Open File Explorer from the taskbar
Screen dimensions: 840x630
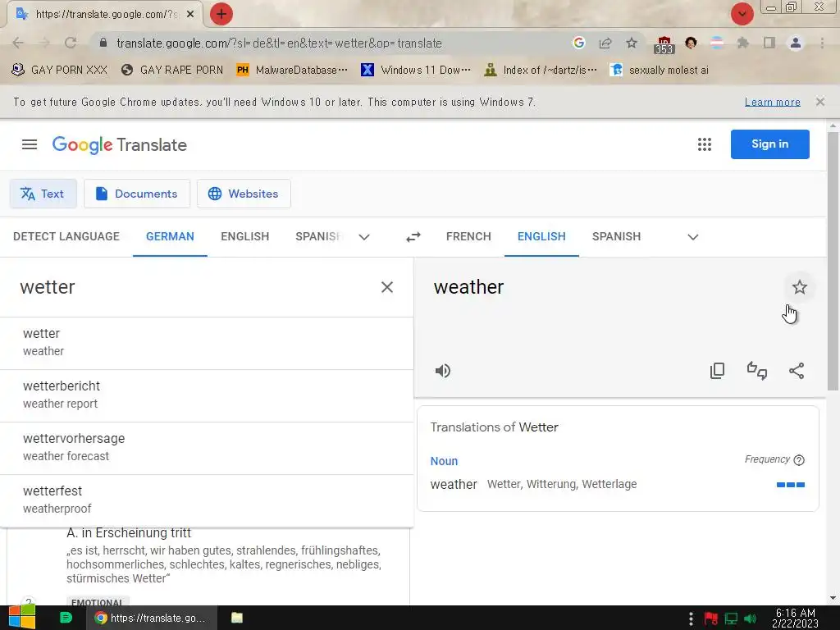click(x=237, y=618)
